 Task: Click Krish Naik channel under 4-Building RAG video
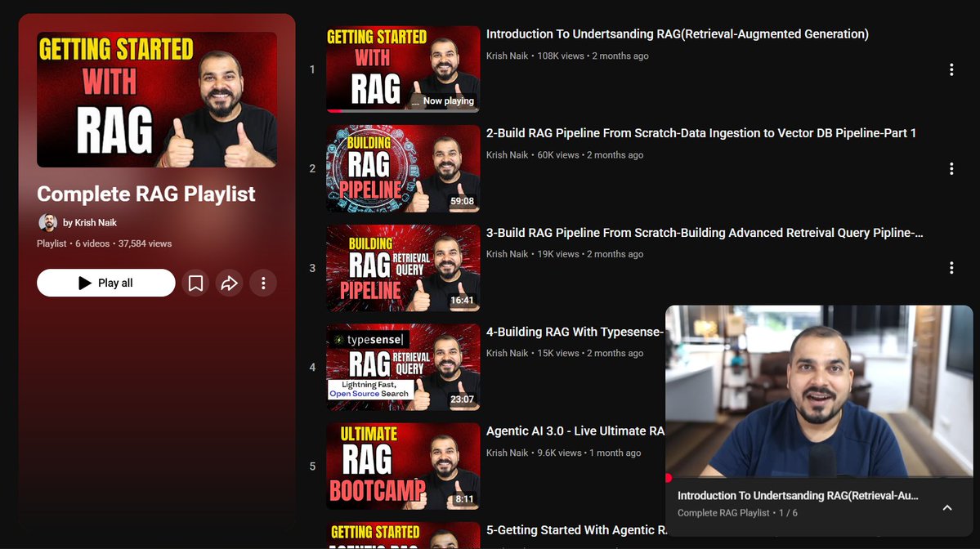pos(507,354)
